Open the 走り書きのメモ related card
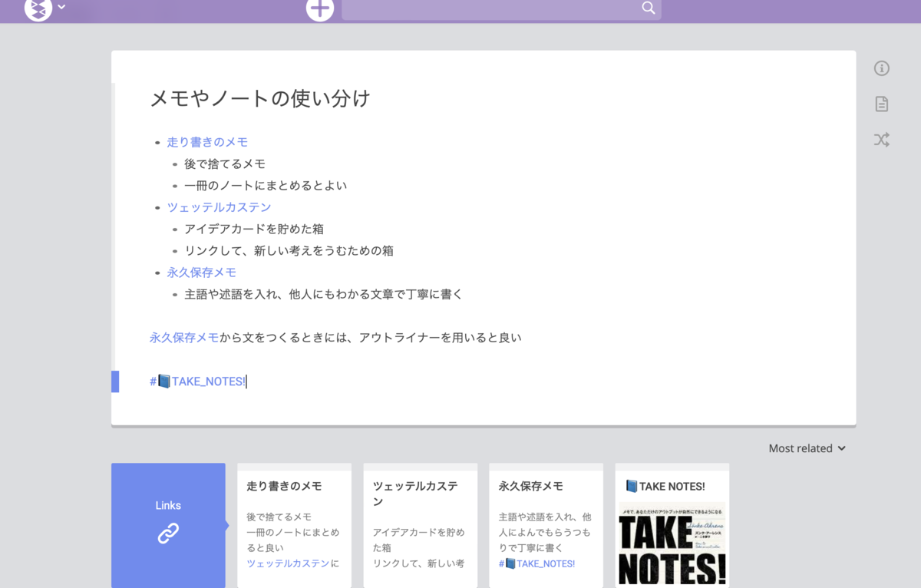The height and width of the screenshot is (588, 921). click(294, 525)
